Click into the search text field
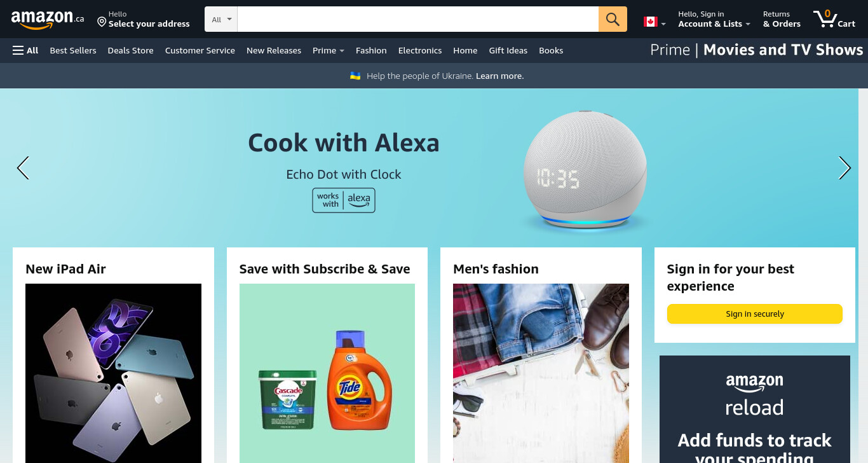 (x=418, y=19)
